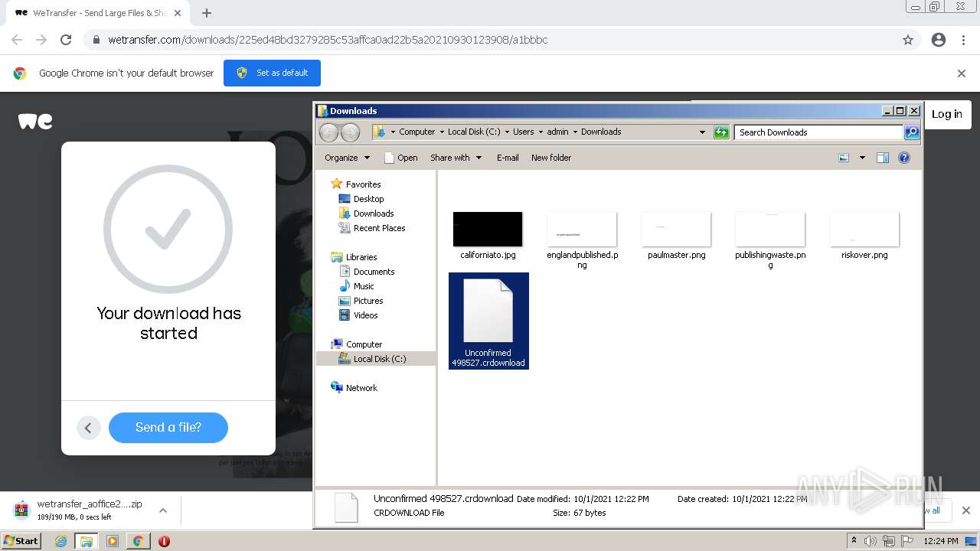Click the Explorer Back button
Image resolution: width=980 pixels, height=551 pixels.
(x=328, y=132)
